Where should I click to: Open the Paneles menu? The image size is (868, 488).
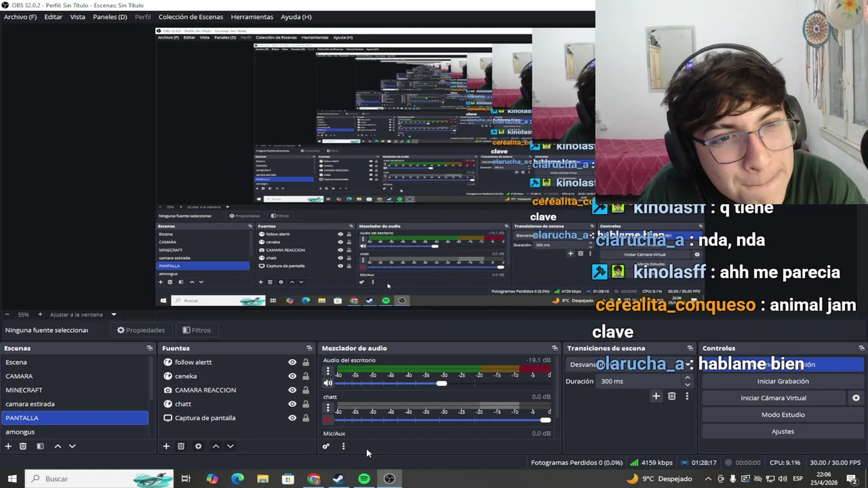pyautogui.click(x=110, y=16)
